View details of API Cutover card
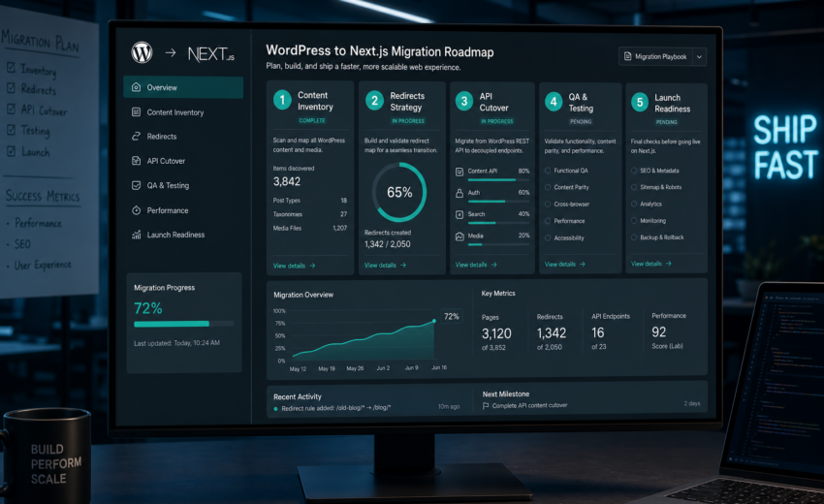824x504 pixels. pyautogui.click(x=476, y=265)
